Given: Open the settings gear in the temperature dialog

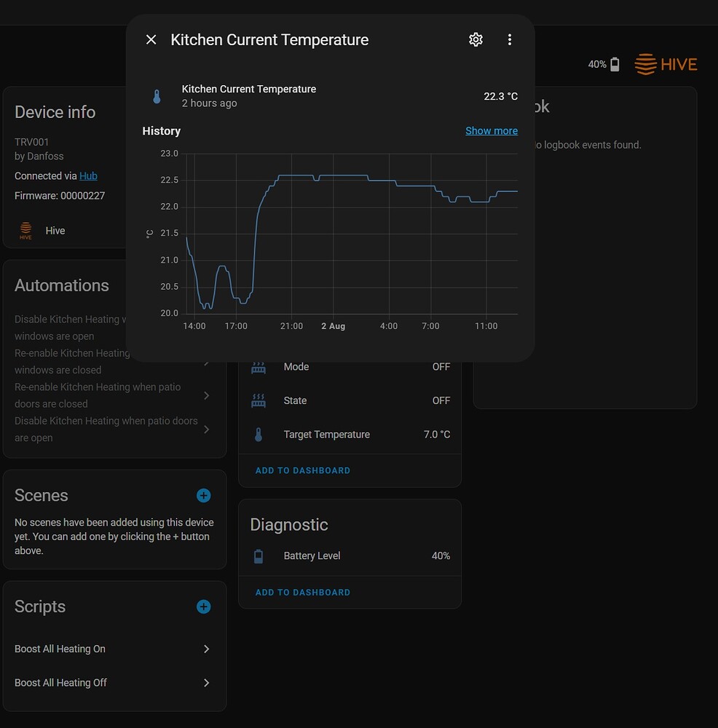Looking at the screenshot, I should click(x=476, y=39).
